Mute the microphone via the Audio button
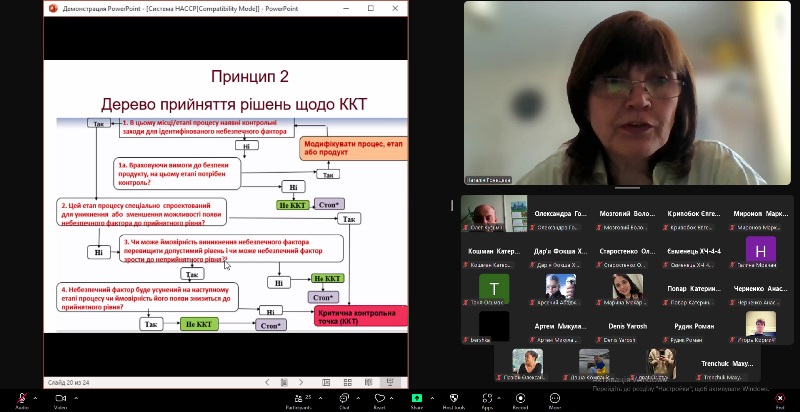The width and height of the screenshot is (800, 412). (22, 398)
